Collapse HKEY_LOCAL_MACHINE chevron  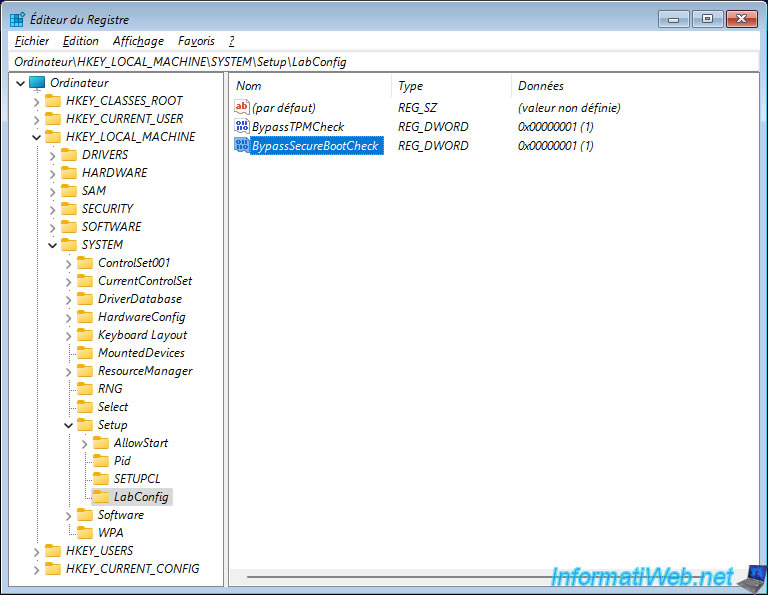click(x=36, y=138)
